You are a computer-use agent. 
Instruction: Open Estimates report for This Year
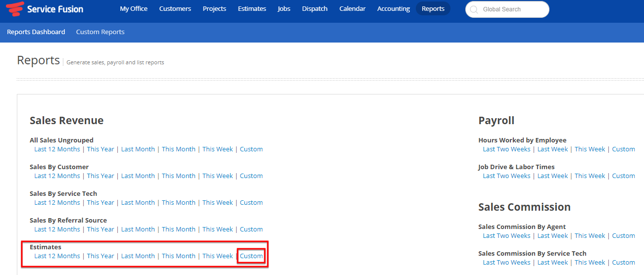pos(100,256)
